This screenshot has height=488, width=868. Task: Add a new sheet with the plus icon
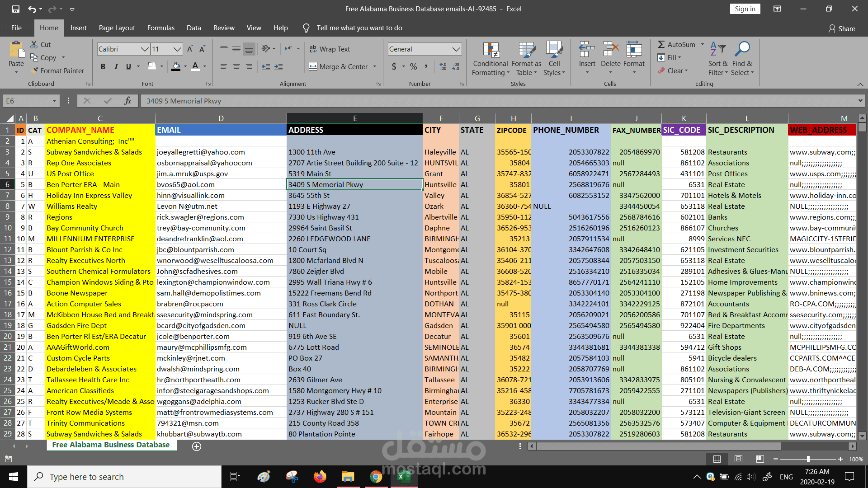click(x=197, y=446)
